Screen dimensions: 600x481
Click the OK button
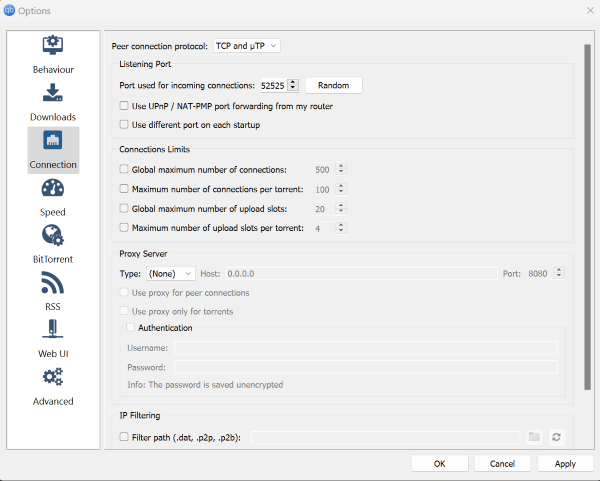click(x=440, y=463)
